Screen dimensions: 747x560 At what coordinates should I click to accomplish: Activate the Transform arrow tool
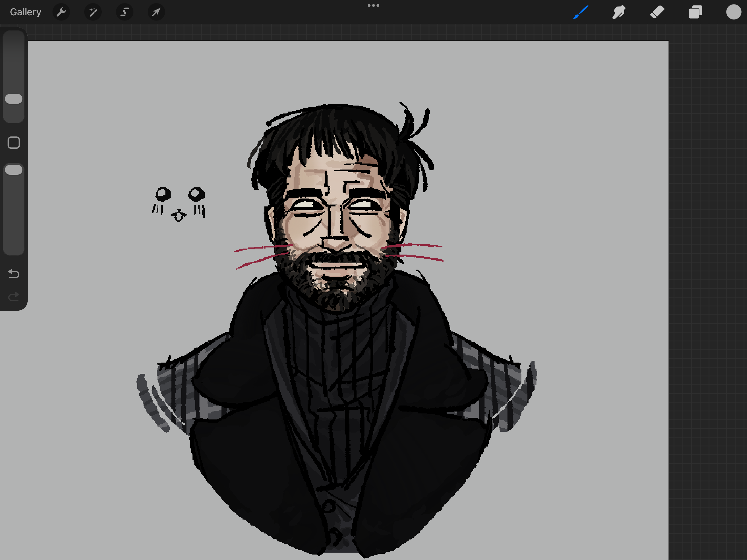pyautogui.click(x=156, y=12)
